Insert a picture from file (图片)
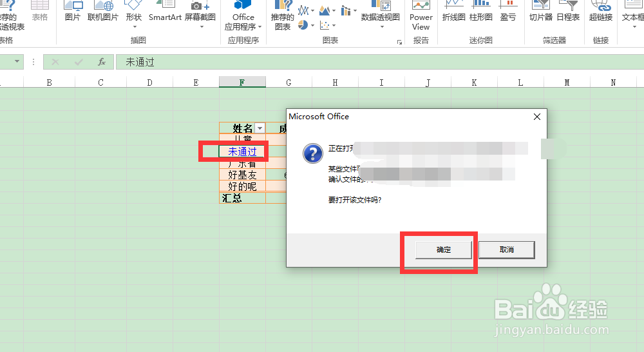644x352 pixels. (73, 11)
